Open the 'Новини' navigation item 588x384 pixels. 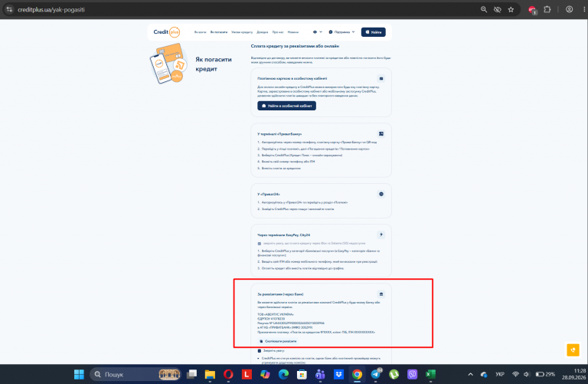[293, 32]
